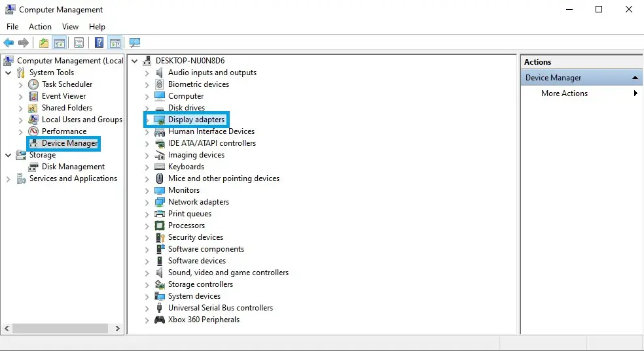Expand Event Viewer in the left tree
Image resolution: width=644 pixels, height=351 pixels.
pyautogui.click(x=20, y=97)
